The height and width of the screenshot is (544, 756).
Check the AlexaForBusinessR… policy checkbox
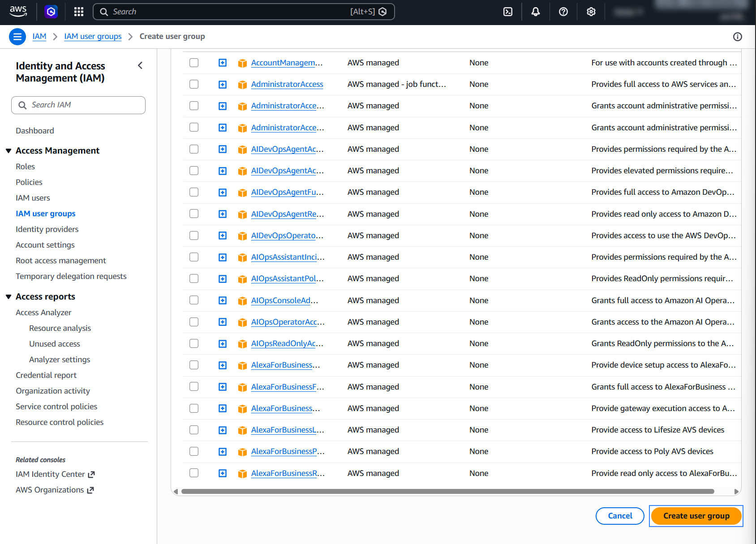coord(194,473)
